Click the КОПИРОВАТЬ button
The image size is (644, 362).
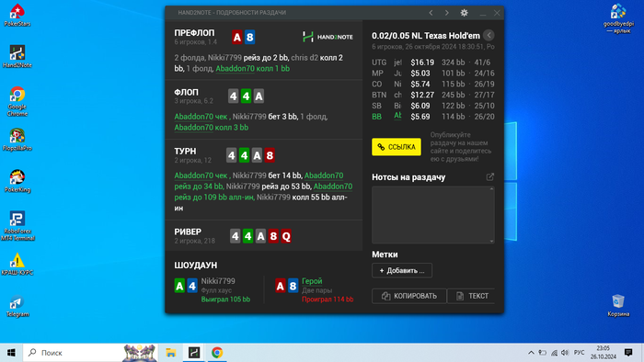pos(409,296)
